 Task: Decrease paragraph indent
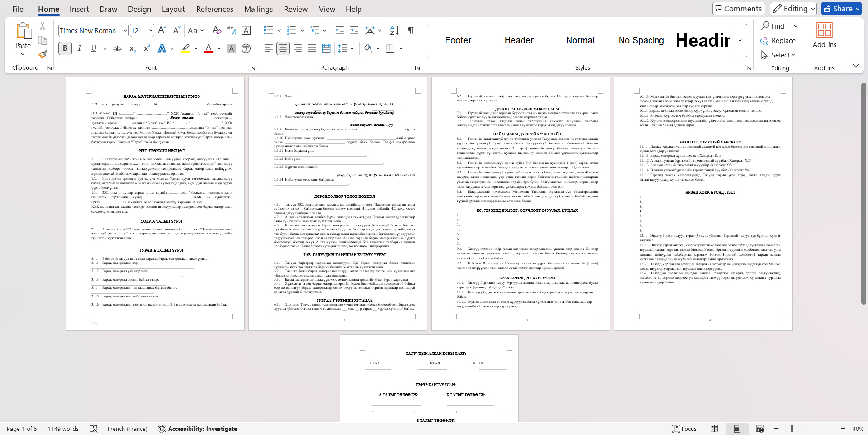(340, 30)
